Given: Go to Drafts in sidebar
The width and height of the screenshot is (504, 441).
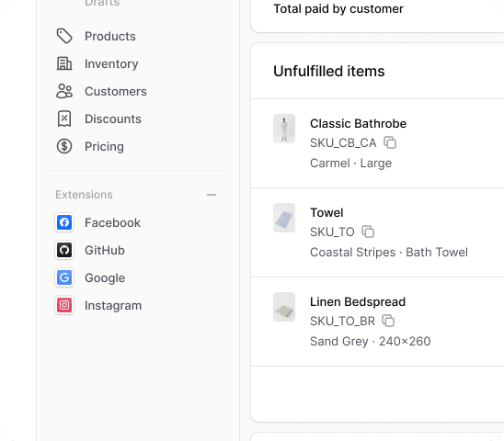Looking at the screenshot, I should pyautogui.click(x=102, y=3).
